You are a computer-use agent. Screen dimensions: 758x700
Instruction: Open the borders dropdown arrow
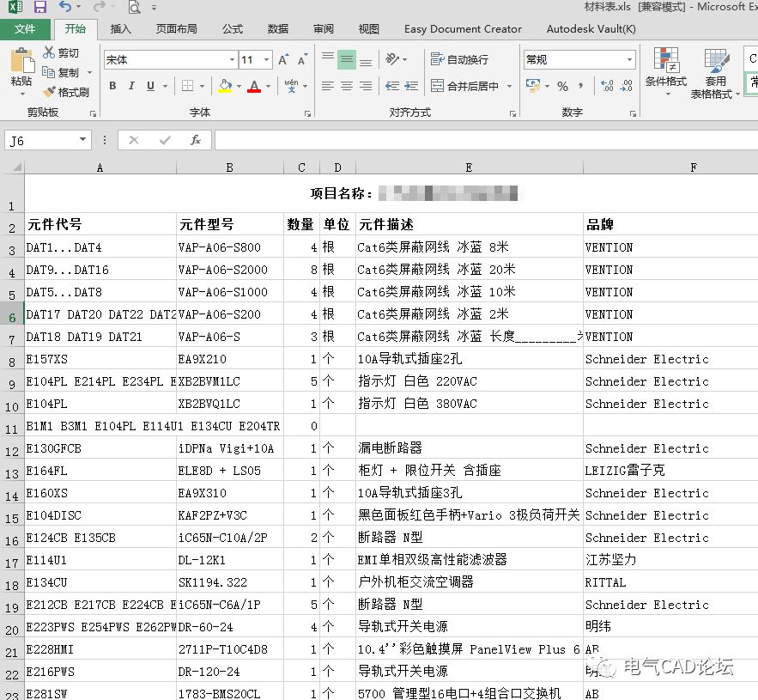click(202, 87)
